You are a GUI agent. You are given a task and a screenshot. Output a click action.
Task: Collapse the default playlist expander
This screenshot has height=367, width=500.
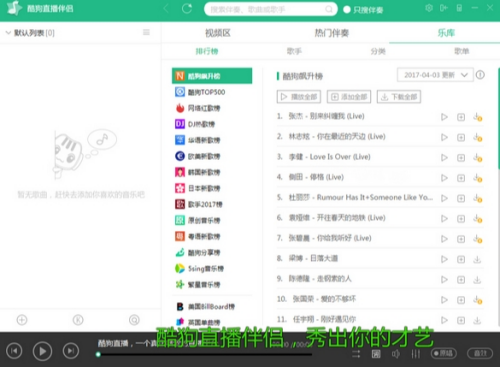pyautogui.click(x=8, y=33)
